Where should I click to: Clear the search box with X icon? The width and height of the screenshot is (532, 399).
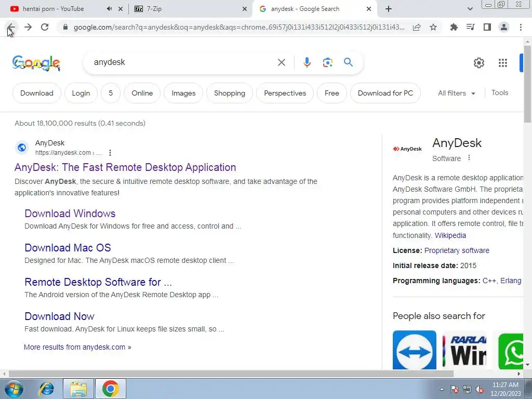(281, 62)
